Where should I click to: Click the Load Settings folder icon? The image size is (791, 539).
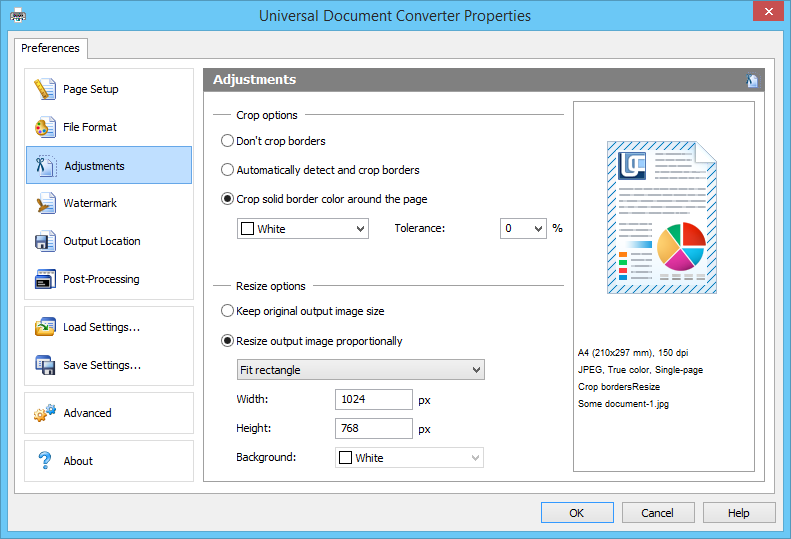coord(45,327)
